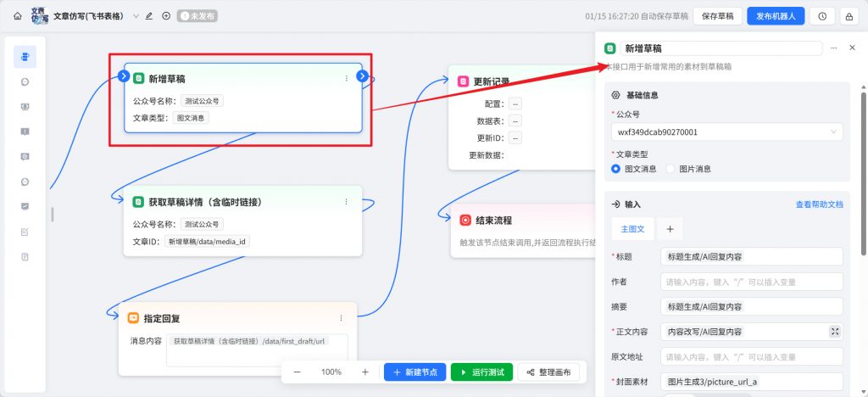
Task: Open the bottom document icon in sidebar
Action: 25,256
